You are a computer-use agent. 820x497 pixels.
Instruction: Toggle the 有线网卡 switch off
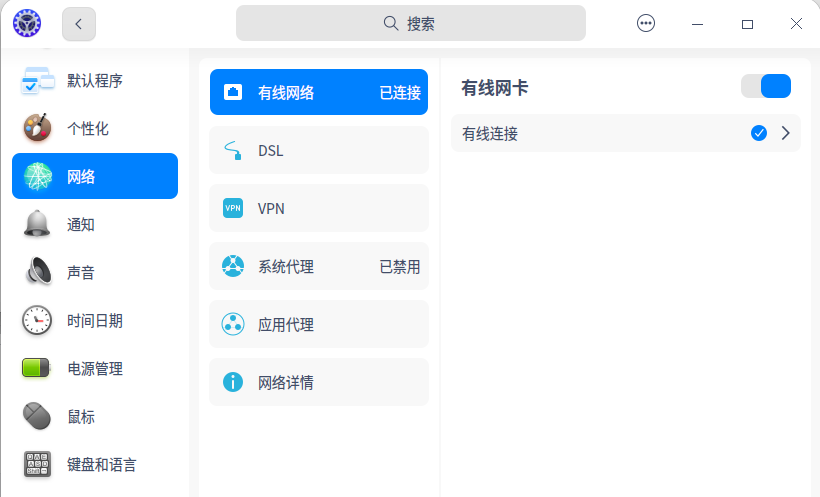[x=766, y=86]
